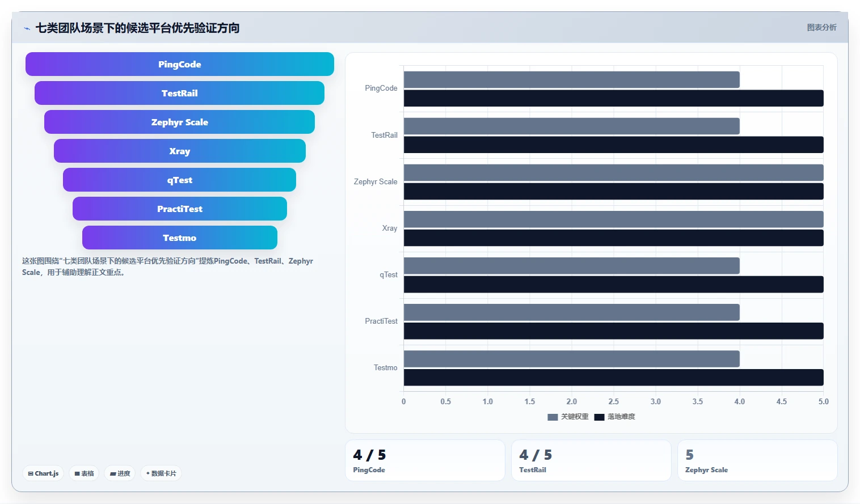Click the 图表分析 label in header
Screen dimensions: 860x504
[821, 27]
